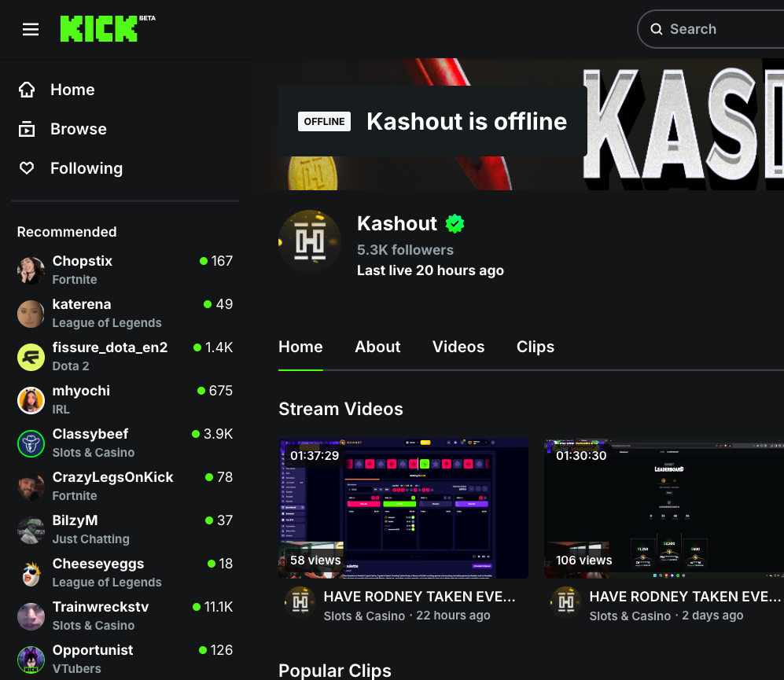784x680 pixels.
Task: Click Kashout's verified badge icon
Action: pos(455,223)
